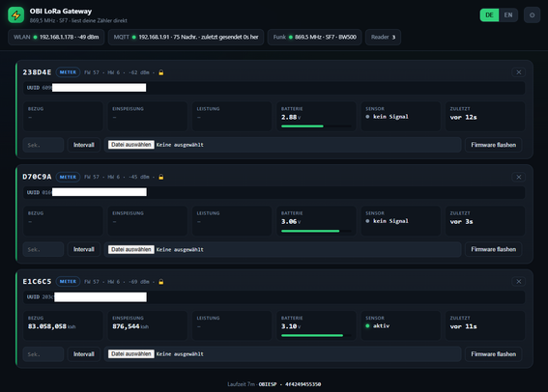The image size is (548, 392).
Task: Remove meter D70C9A with X button
Action: tap(519, 177)
